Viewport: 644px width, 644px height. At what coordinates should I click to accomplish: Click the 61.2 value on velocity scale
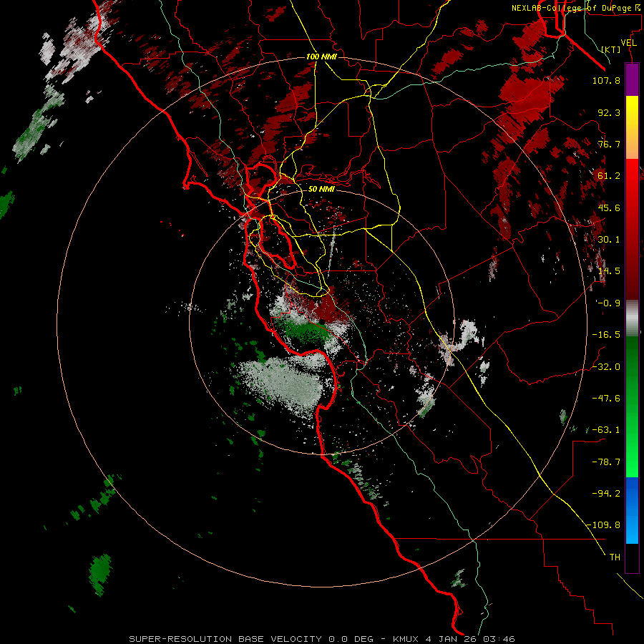pos(609,176)
